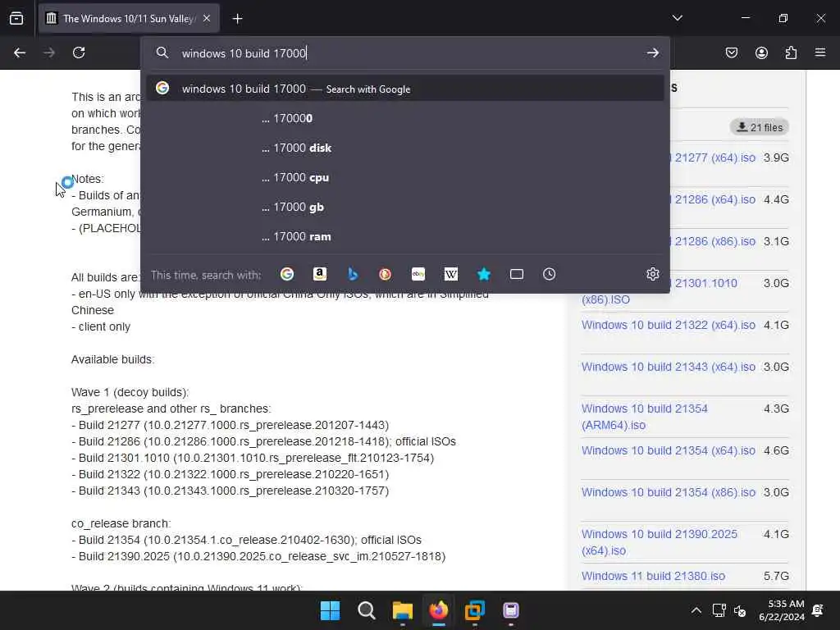Open 21286 (x86).iso link
This screenshot has width=840, height=630.
coord(714,242)
